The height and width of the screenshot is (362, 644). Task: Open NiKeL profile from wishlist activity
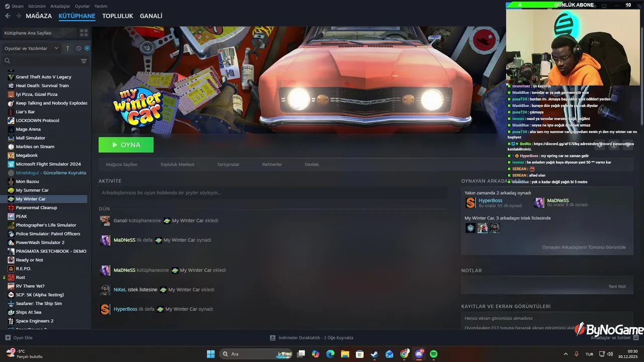point(120,290)
